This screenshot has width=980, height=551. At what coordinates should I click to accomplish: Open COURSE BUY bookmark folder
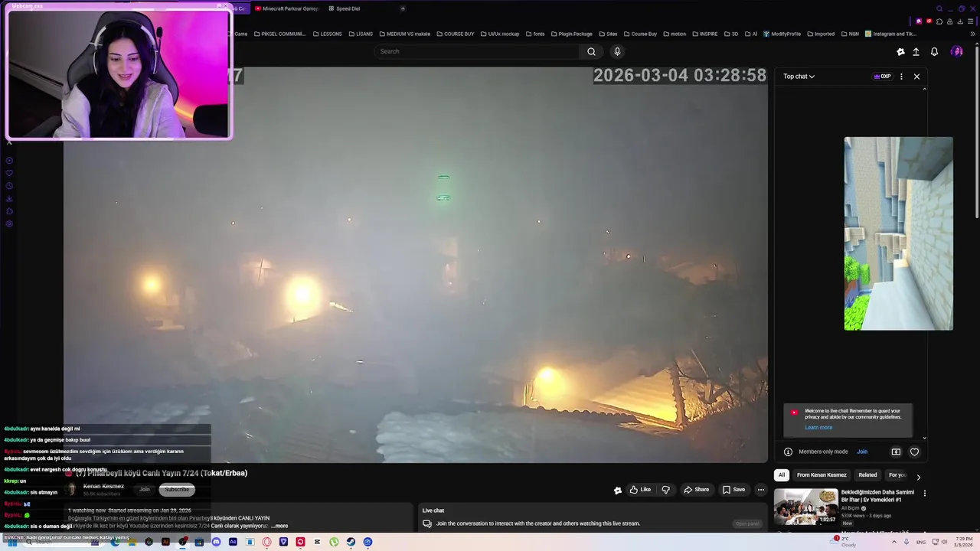(455, 34)
